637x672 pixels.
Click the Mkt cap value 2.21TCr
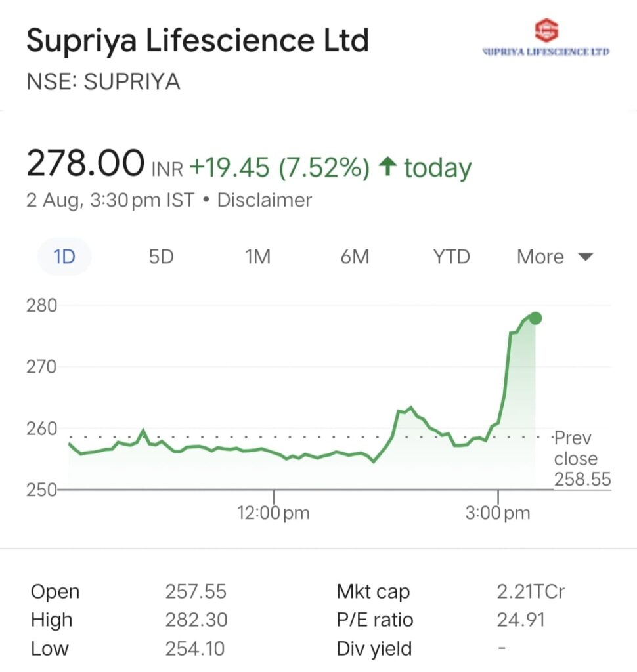pos(531,592)
